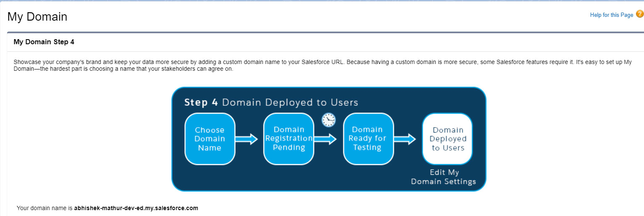The image size is (644, 216).
Task: Click the abhishek-mathur-dev-ed.my.salesforce.com domain name
Action: coord(136,208)
